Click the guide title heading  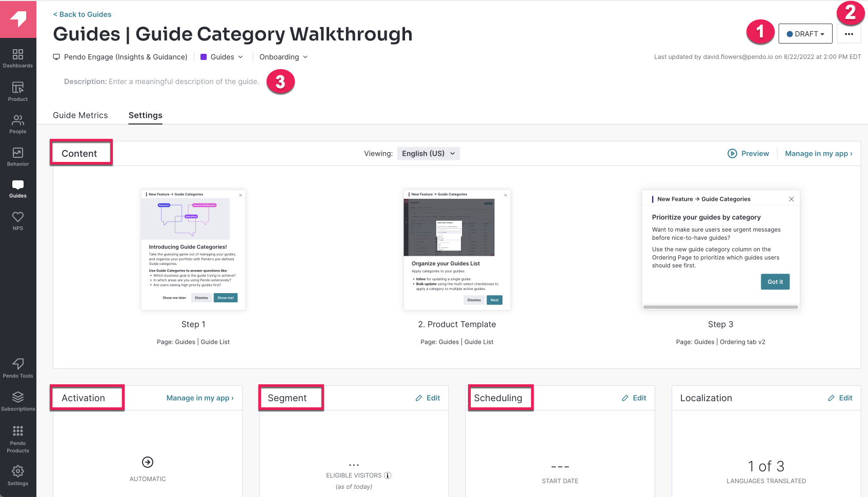233,34
